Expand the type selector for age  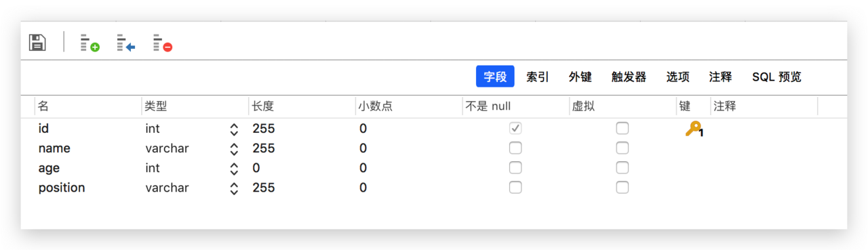(x=234, y=168)
